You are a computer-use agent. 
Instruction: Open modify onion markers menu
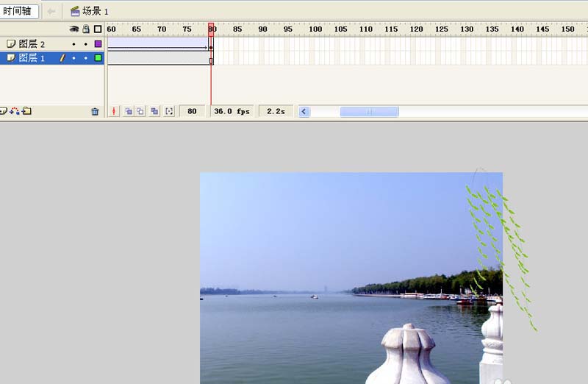[x=169, y=111]
